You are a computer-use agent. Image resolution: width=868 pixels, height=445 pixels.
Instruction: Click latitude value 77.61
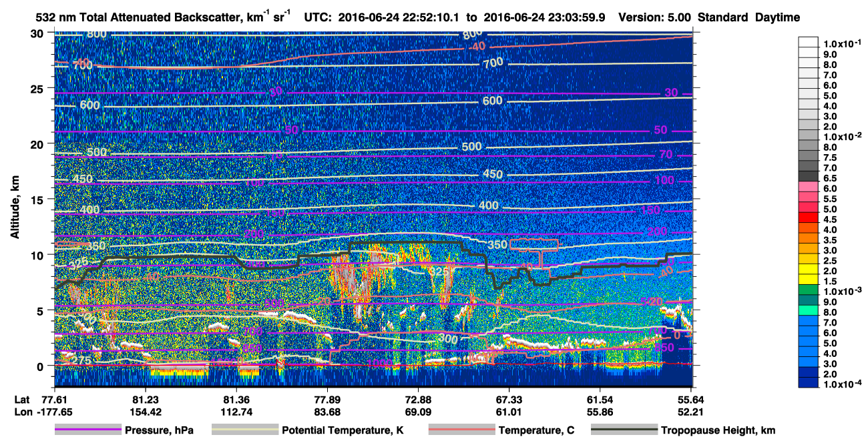click(53, 399)
